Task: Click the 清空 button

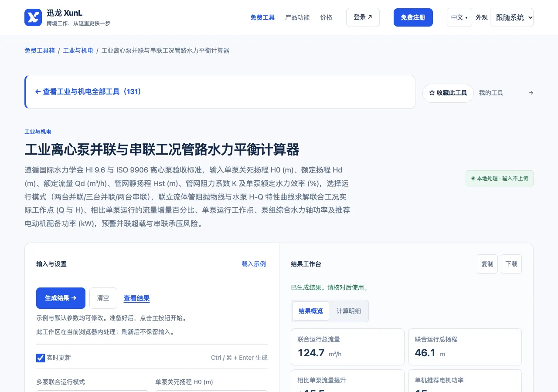Action: click(103, 298)
